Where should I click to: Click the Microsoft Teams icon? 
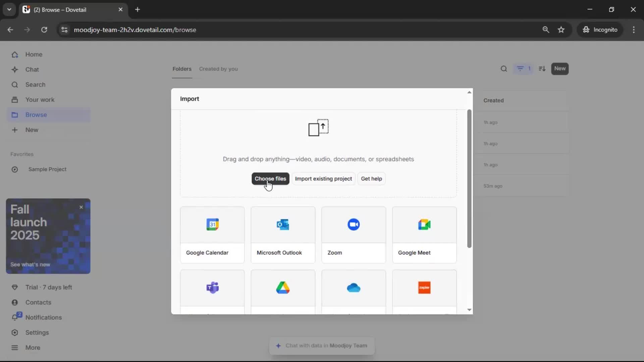[212, 288]
